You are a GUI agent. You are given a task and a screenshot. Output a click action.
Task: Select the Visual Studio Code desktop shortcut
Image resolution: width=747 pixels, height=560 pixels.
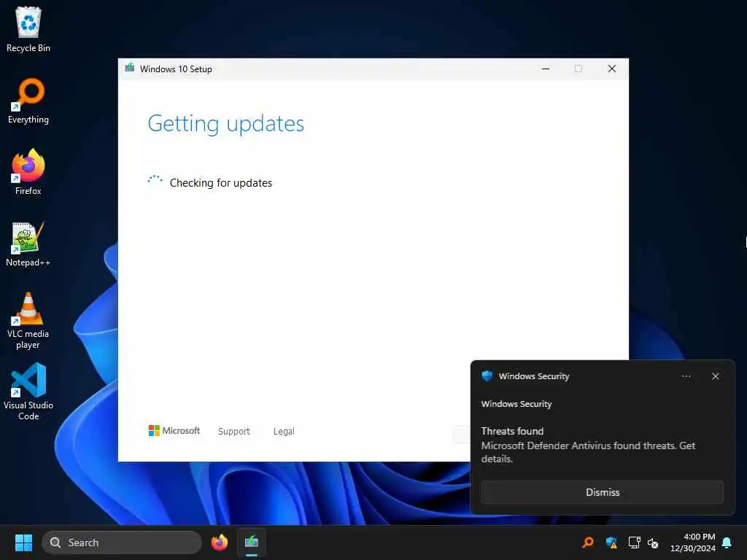coord(28,392)
